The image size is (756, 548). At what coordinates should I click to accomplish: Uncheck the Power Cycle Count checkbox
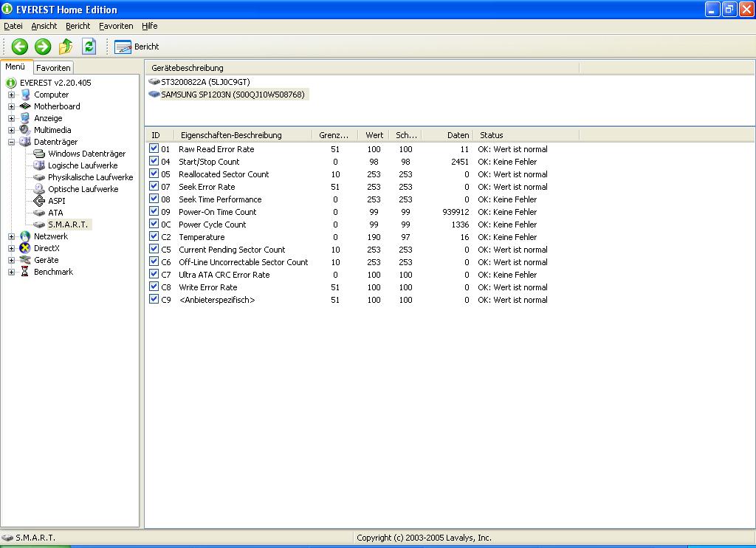(x=154, y=224)
